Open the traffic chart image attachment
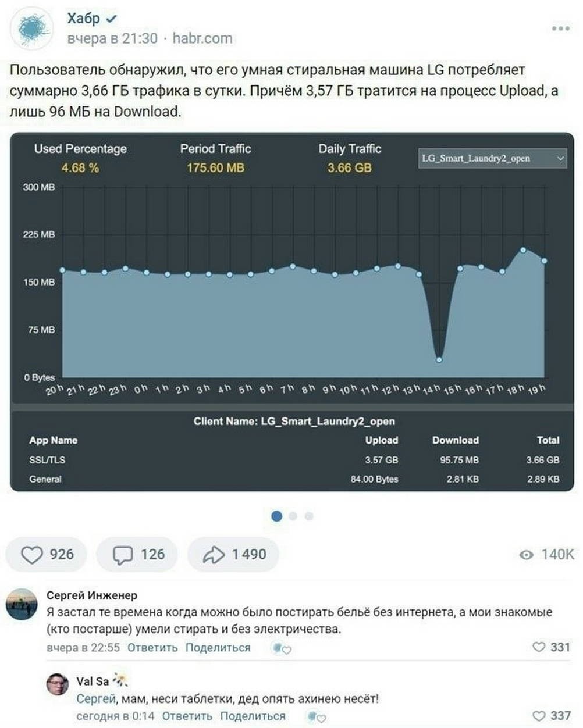 pyautogui.click(x=292, y=312)
